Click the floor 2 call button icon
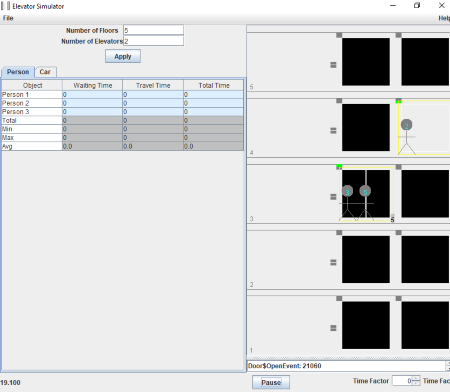Viewport: 450px width, 392px height. (333, 263)
